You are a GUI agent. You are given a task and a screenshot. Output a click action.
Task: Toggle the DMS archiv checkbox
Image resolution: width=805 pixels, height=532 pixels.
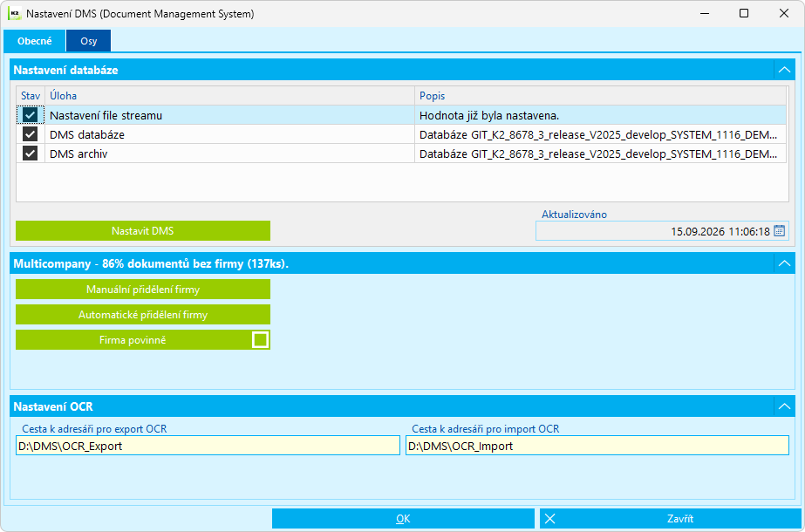click(31, 153)
